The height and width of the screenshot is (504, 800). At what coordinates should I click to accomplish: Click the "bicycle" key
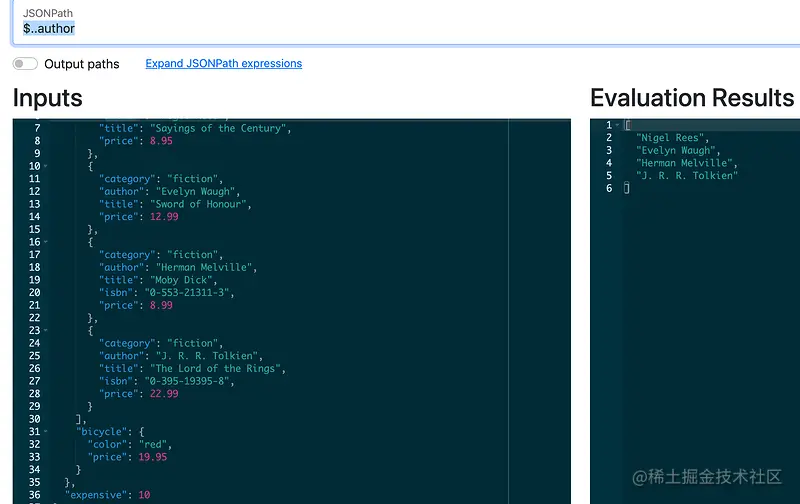(x=101, y=432)
